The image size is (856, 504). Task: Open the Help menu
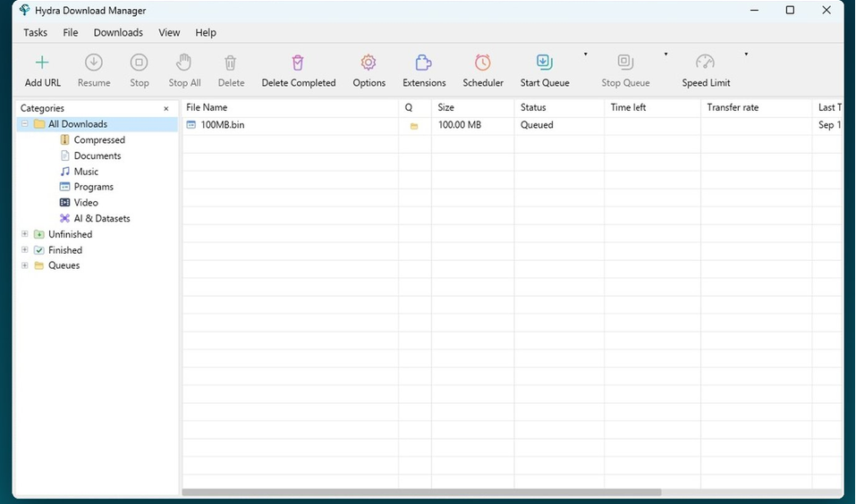(206, 33)
